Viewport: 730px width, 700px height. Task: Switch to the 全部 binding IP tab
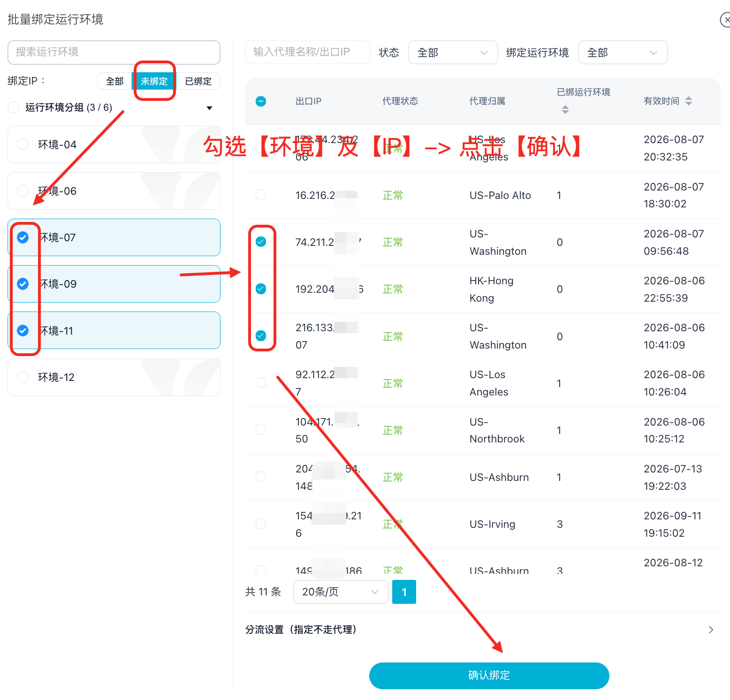click(x=114, y=81)
